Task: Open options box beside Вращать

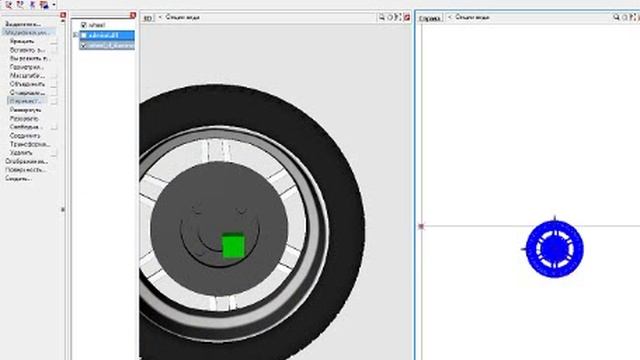Action: coord(54,42)
